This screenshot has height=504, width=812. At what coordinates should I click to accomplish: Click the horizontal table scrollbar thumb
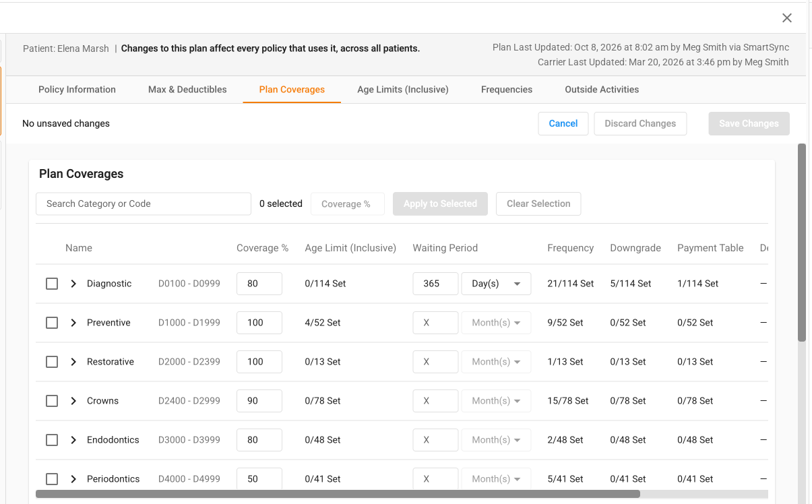coord(338,494)
